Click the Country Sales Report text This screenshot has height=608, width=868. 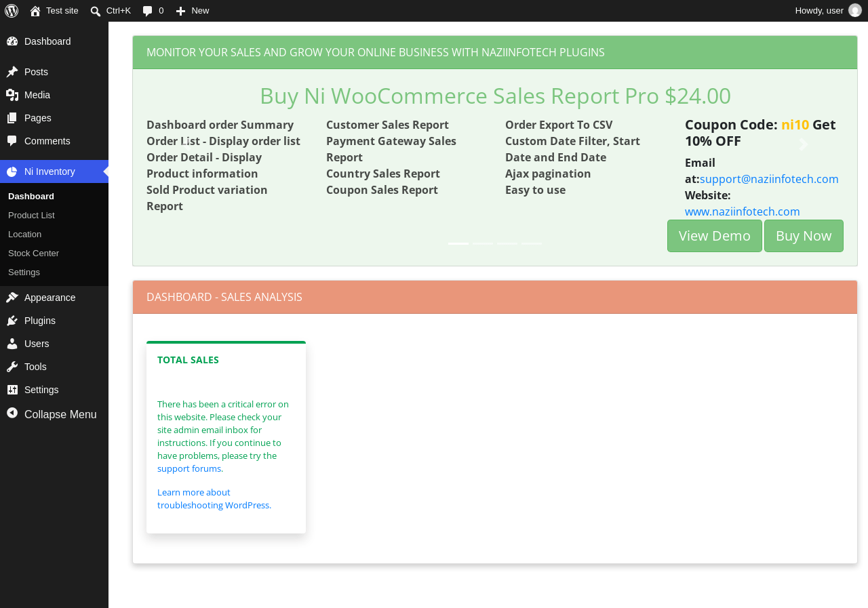coord(383,174)
